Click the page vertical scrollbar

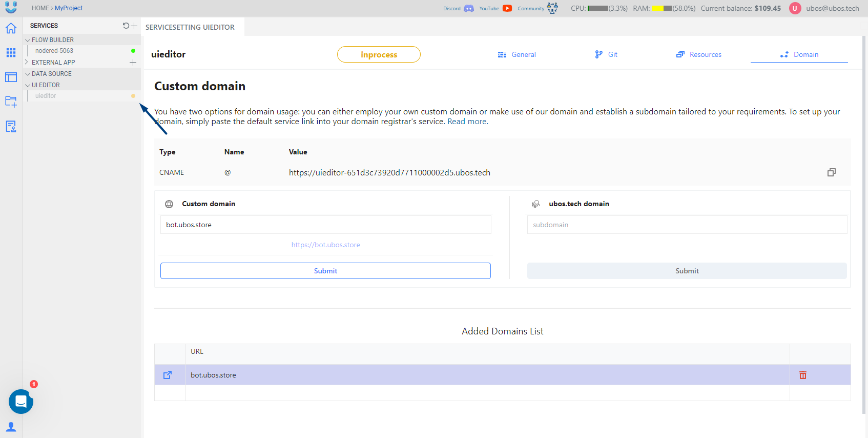tap(864, 225)
